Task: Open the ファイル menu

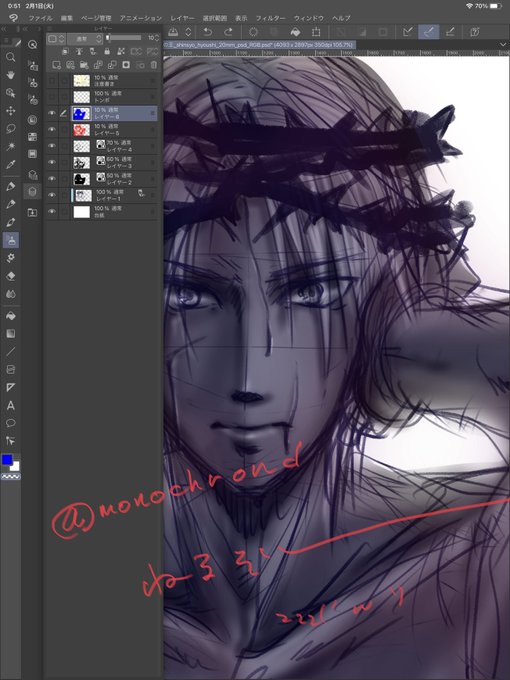Action: 40,18
